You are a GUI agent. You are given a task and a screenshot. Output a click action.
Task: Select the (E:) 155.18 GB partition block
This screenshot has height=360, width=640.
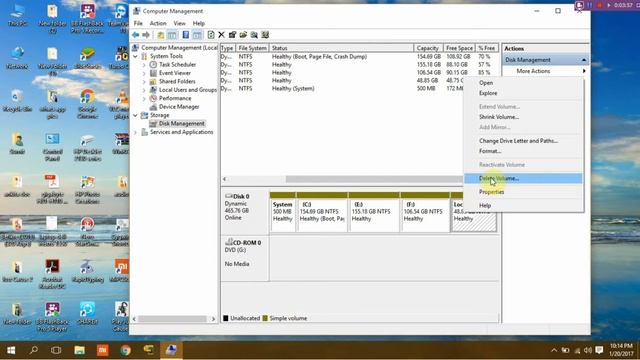[374, 212]
